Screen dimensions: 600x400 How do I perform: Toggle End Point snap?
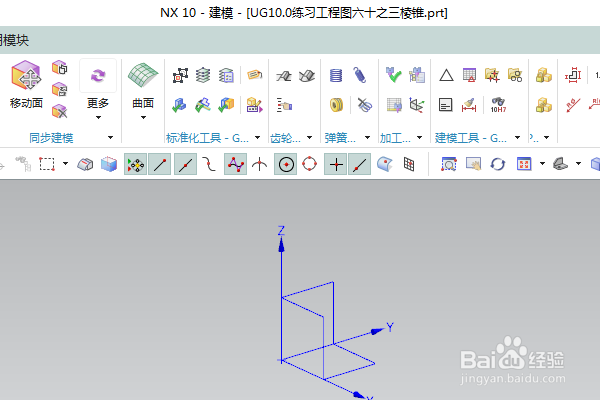[160, 165]
